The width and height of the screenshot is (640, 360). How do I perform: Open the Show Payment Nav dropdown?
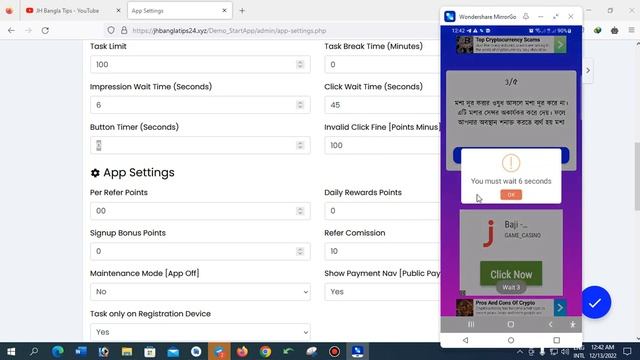pos(382,291)
